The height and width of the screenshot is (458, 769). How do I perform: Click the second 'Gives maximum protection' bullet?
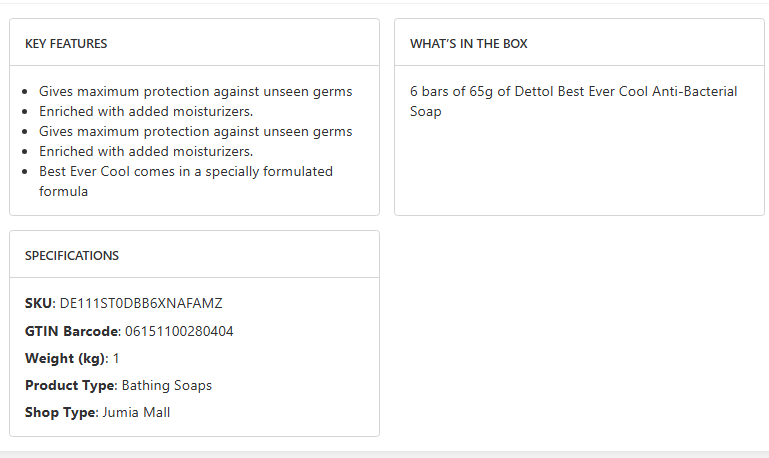195,132
